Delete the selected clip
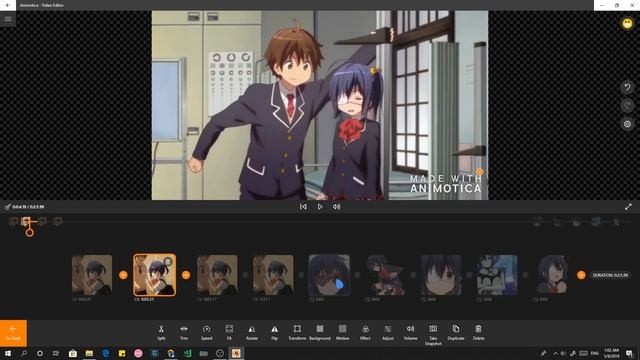 click(478, 332)
